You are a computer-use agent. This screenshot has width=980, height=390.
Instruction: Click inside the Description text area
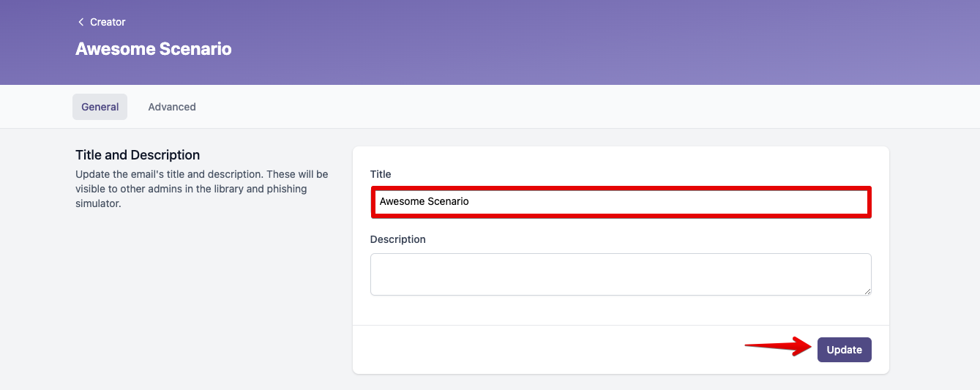point(620,274)
